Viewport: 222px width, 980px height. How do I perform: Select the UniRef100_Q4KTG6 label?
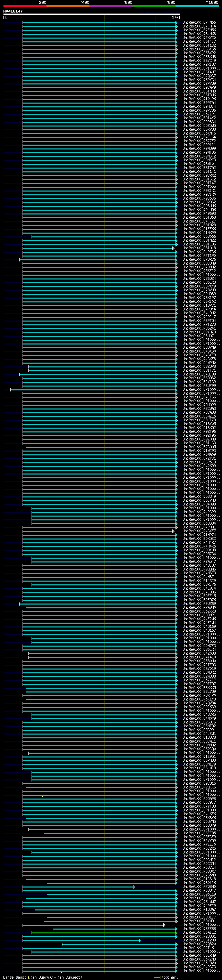click(199, 397)
